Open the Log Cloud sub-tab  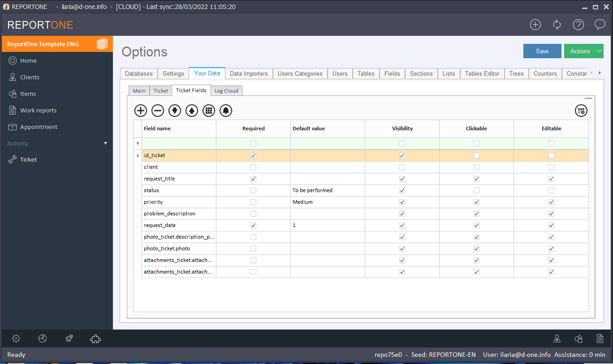(x=226, y=91)
